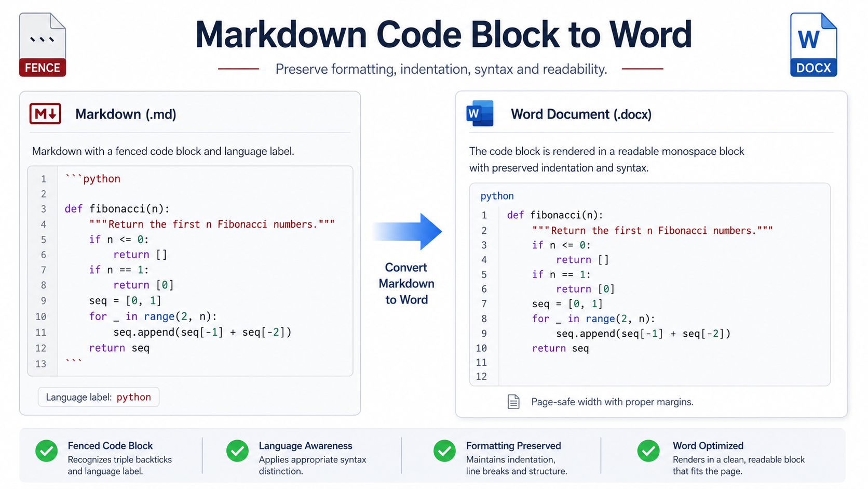Click 'Recognizes triple backticks' description

[x=119, y=466]
